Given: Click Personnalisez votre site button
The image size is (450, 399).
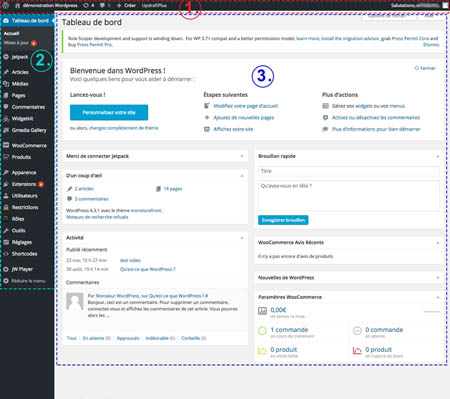Looking at the screenshot, I should pyautogui.click(x=109, y=113).
